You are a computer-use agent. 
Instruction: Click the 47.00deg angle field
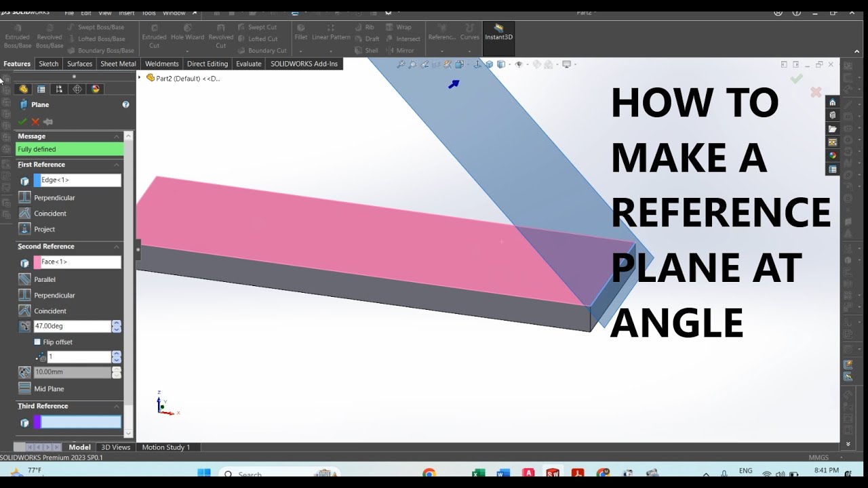pos(72,326)
